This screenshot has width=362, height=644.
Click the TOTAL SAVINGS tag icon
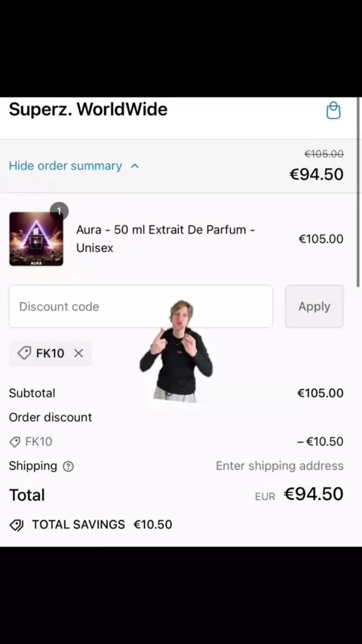pyautogui.click(x=17, y=525)
